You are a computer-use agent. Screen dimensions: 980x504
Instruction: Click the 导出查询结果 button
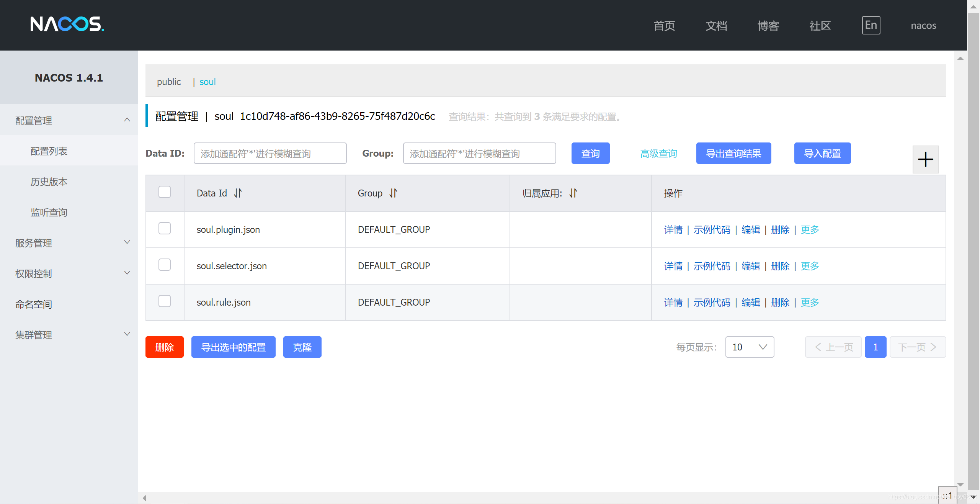733,154
